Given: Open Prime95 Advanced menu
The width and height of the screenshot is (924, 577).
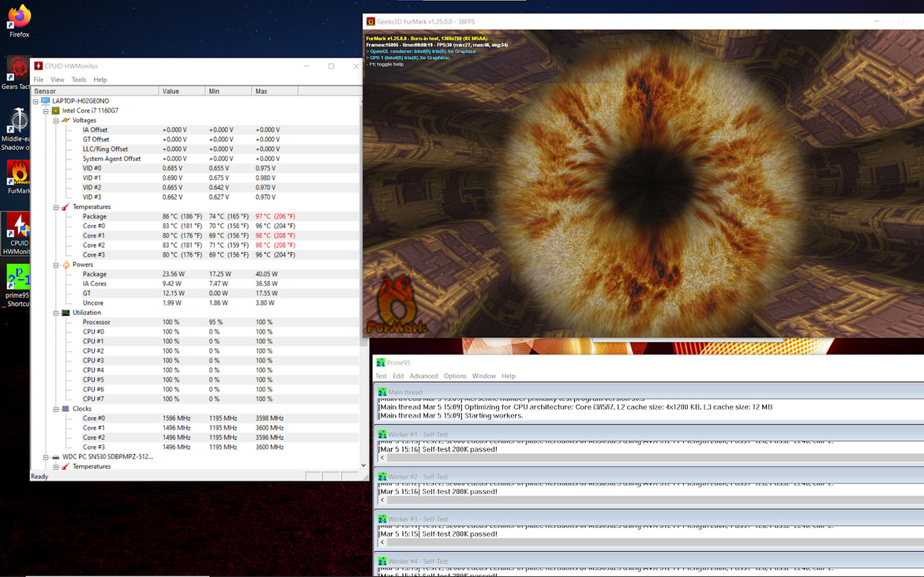Looking at the screenshot, I should (x=423, y=377).
